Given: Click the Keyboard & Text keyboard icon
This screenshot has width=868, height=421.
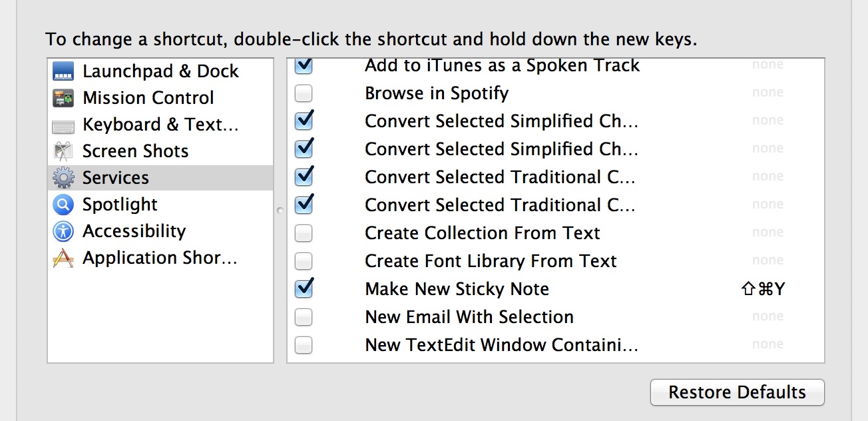Looking at the screenshot, I should point(63,126).
